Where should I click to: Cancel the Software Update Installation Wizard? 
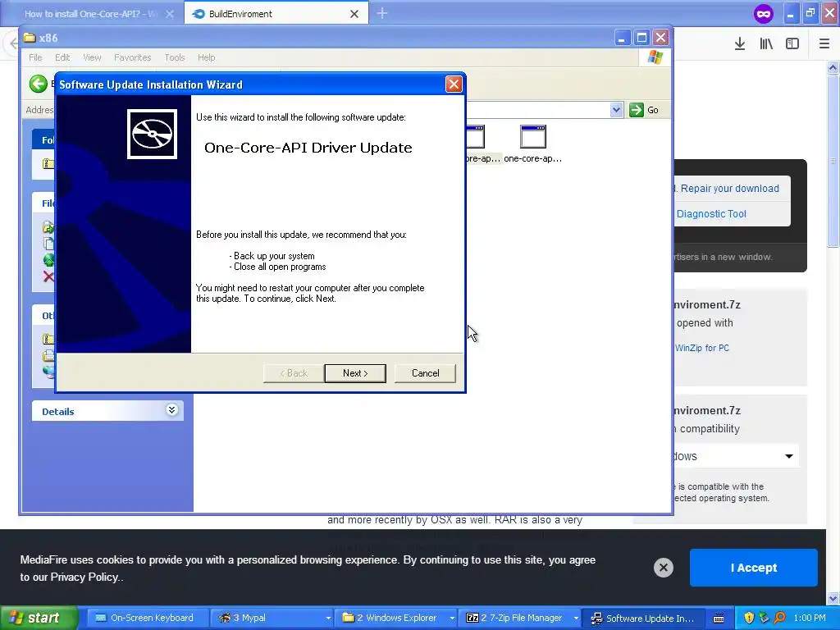click(x=425, y=373)
